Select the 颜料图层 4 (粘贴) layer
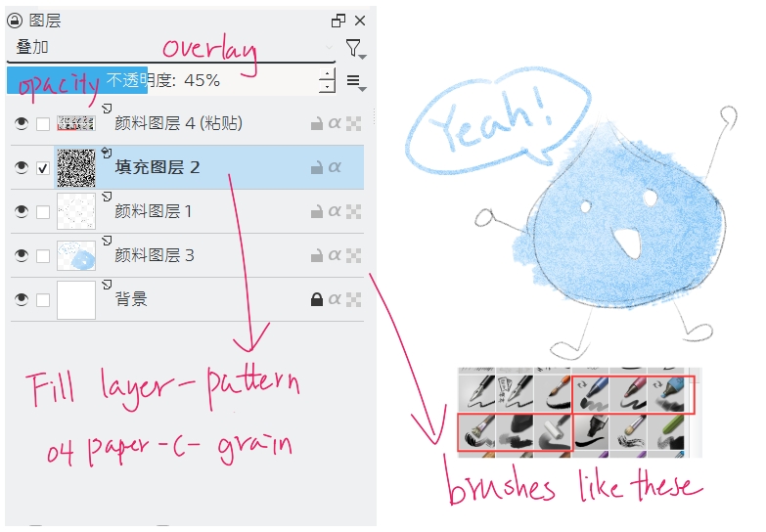 click(187, 123)
